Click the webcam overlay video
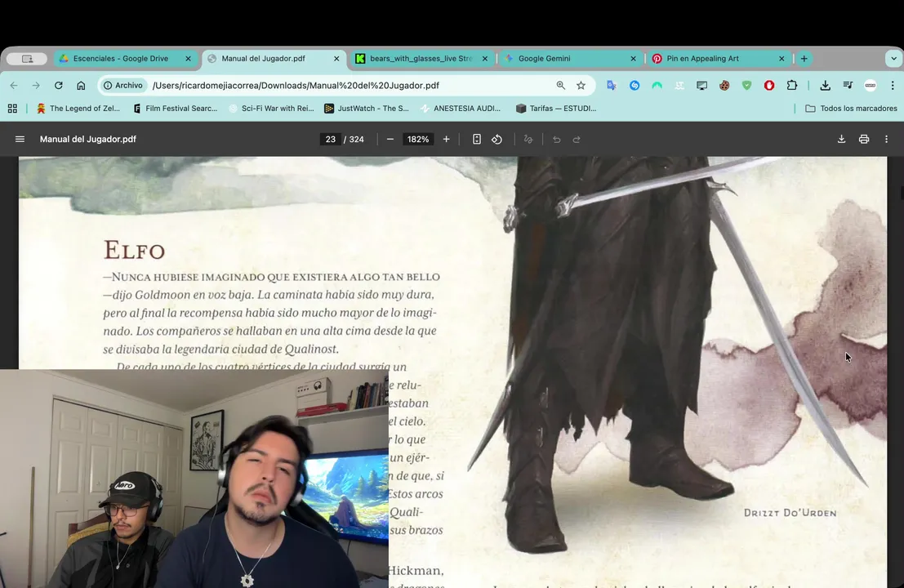 pos(194,479)
